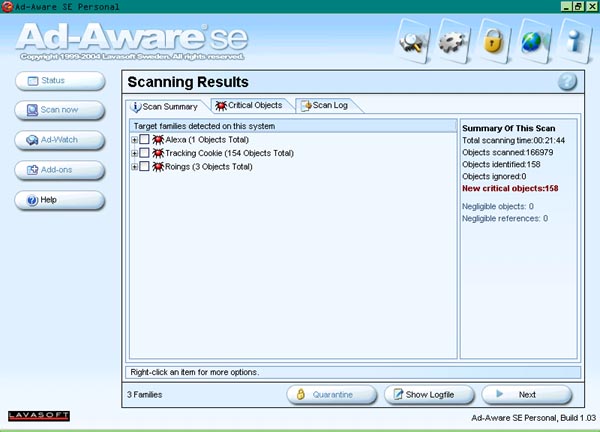Click 'Negligible references: 0' text

505,218
